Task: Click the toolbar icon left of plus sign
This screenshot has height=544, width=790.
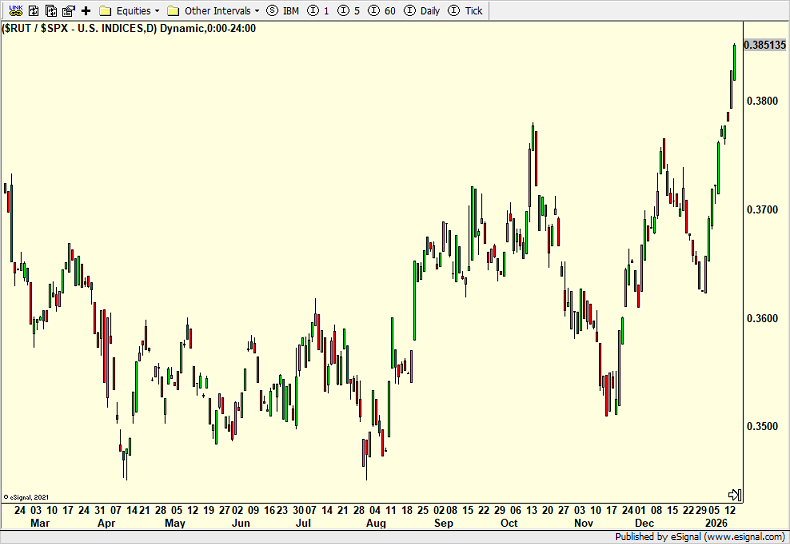Action: tap(68, 11)
